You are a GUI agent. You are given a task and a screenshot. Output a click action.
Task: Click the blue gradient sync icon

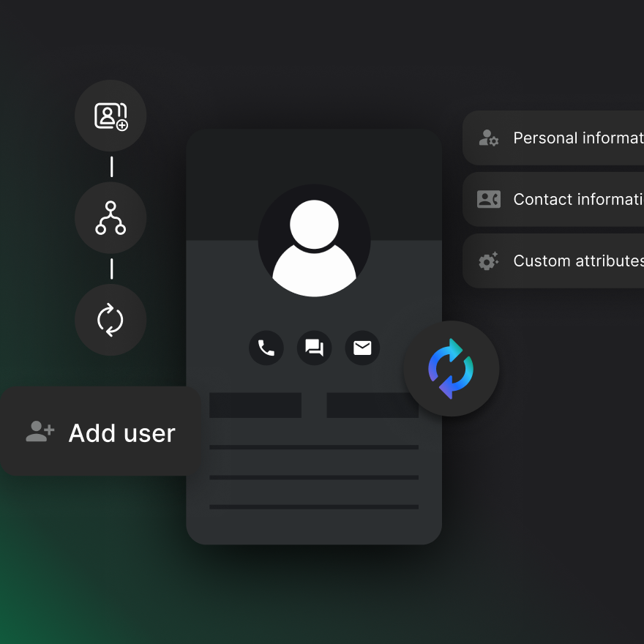coord(451,369)
